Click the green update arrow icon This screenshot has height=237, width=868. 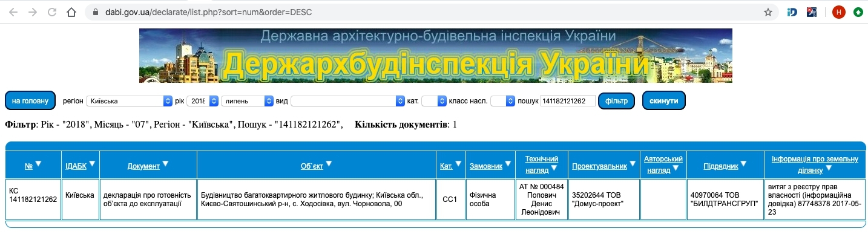[858, 12]
